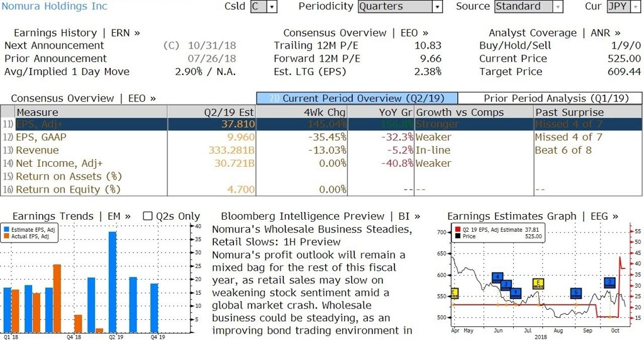Open Nomura's Wholesale Business Steadies headline
The image size is (644, 340).
312,235
